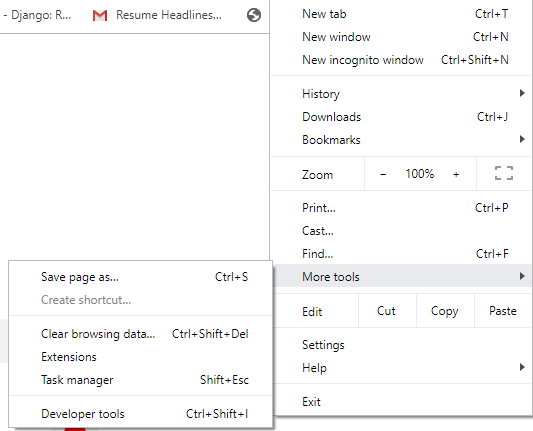Open a New incognito window
The width and height of the screenshot is (533, 431).
click(x=402, y=60)
